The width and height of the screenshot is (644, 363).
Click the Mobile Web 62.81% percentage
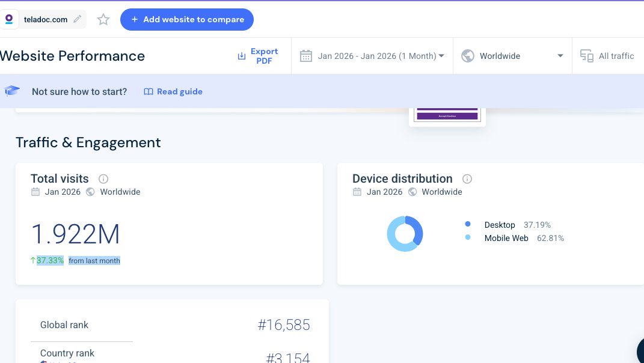pos(550,238)
